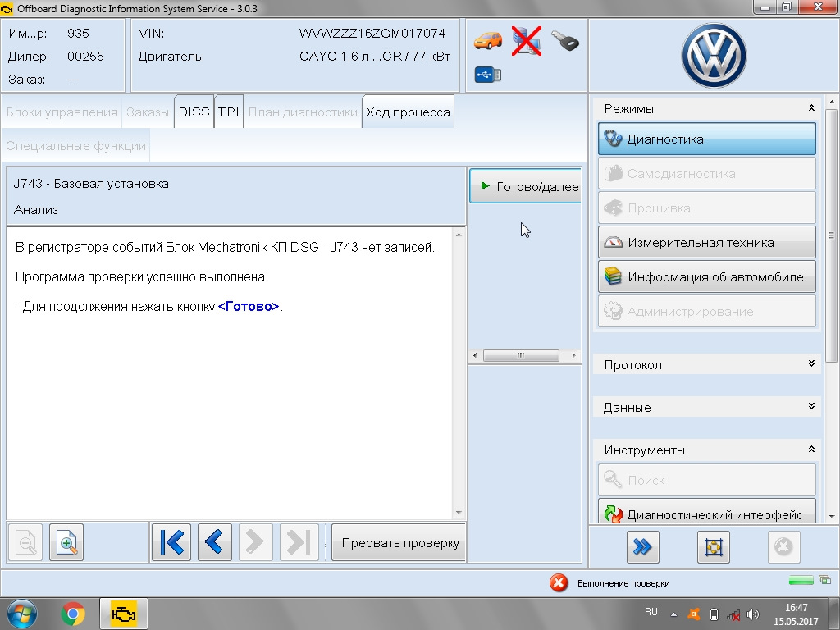This screenshot has width=840, height=630.
Task: Click the greyed Администрирование mode
Action: pos(706,311)
